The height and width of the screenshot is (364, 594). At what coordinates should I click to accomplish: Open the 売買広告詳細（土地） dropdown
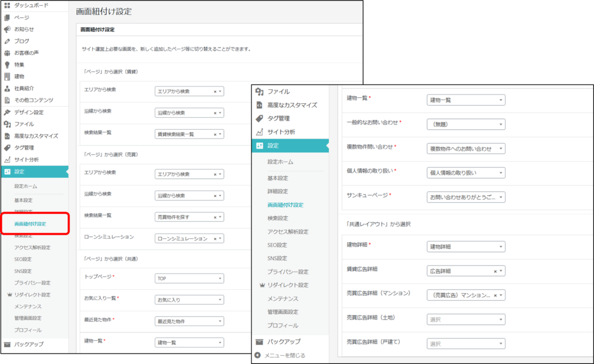(x=465, y=320)
